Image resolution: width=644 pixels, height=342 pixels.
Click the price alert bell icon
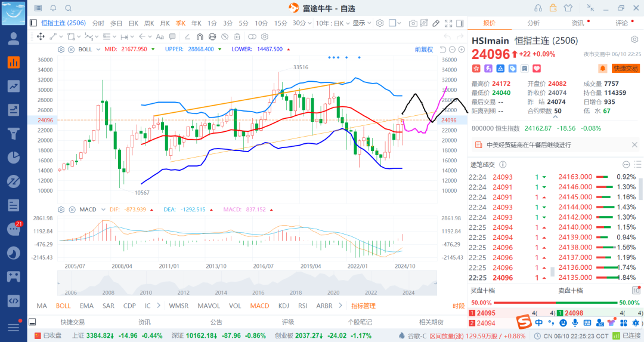(x=603, y=69)
